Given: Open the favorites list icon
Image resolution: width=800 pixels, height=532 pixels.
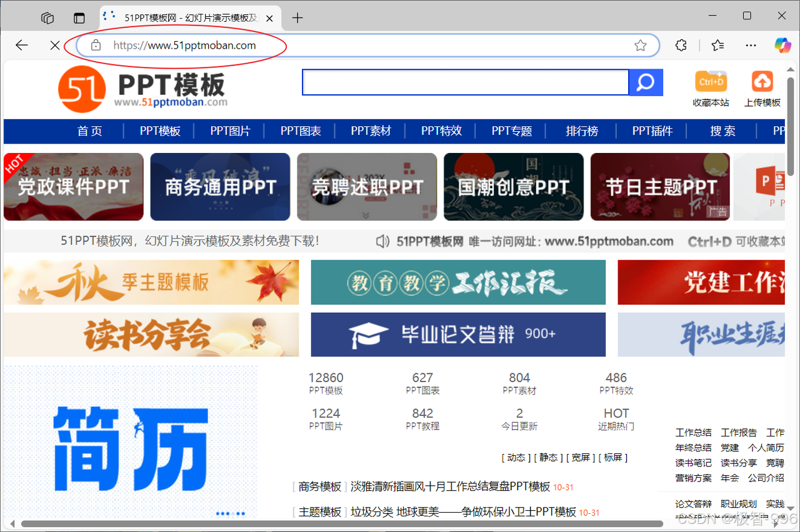Looking at the screenshot, I should coord(717,45).
